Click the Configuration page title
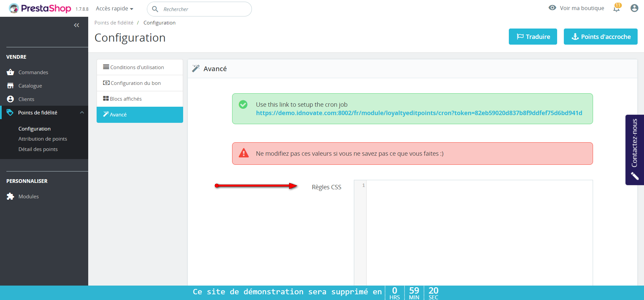 coord(130,38)
